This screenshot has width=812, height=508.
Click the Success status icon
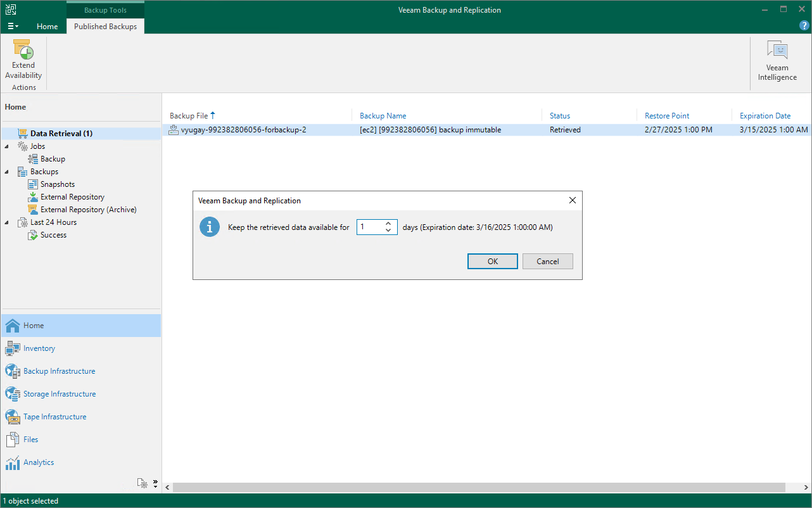coord(33,235)
